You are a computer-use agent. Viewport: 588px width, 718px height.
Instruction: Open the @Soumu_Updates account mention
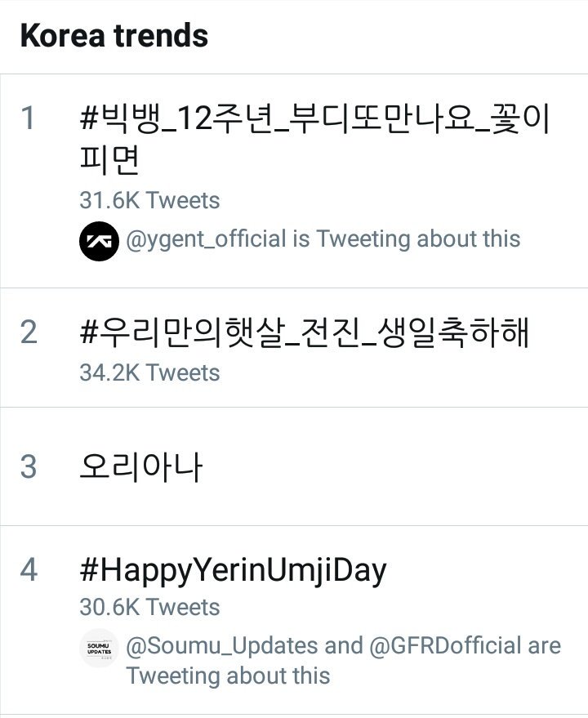220,645
